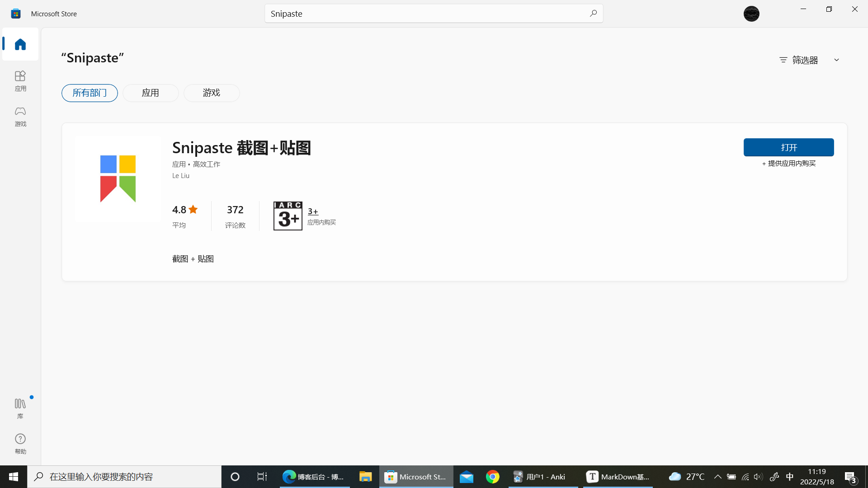Click the Snipaste search text field
Viewport: 868px width, 488px height.
(x=425, y=14)
